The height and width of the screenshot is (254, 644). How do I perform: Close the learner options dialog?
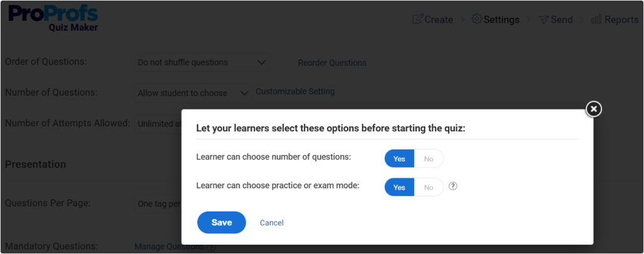pyautogui.click(x=593, y=109)
